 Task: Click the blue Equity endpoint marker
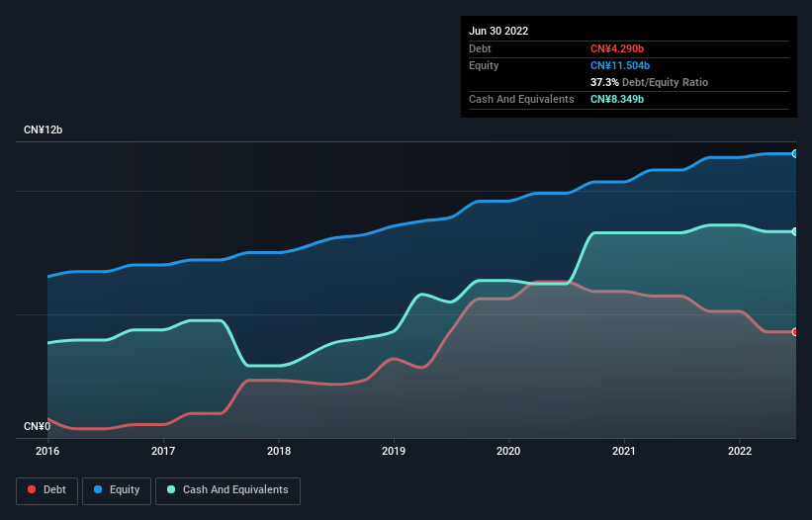pos(795,153)
